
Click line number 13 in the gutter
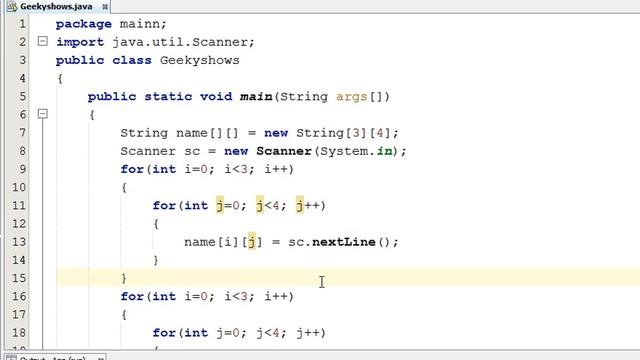click(19, 242)
